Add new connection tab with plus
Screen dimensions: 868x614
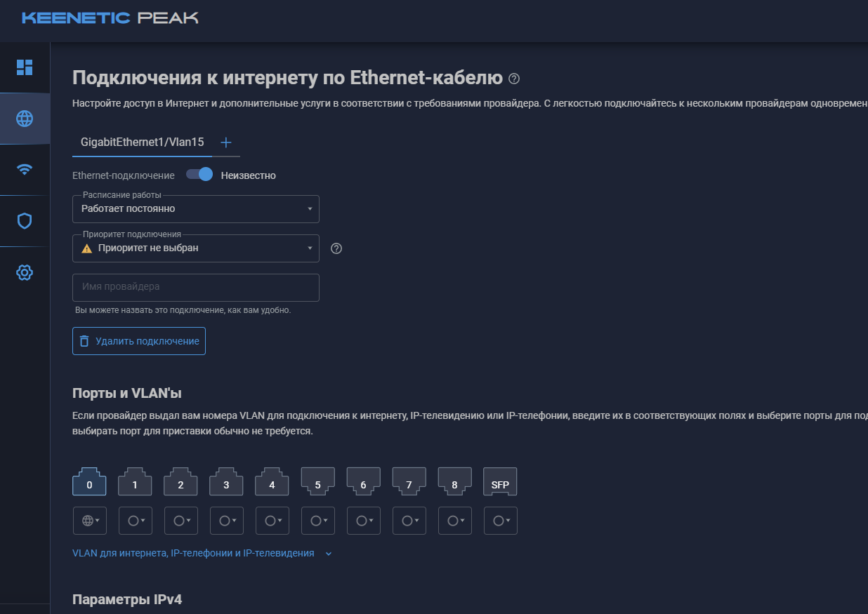tap(226, 142)
